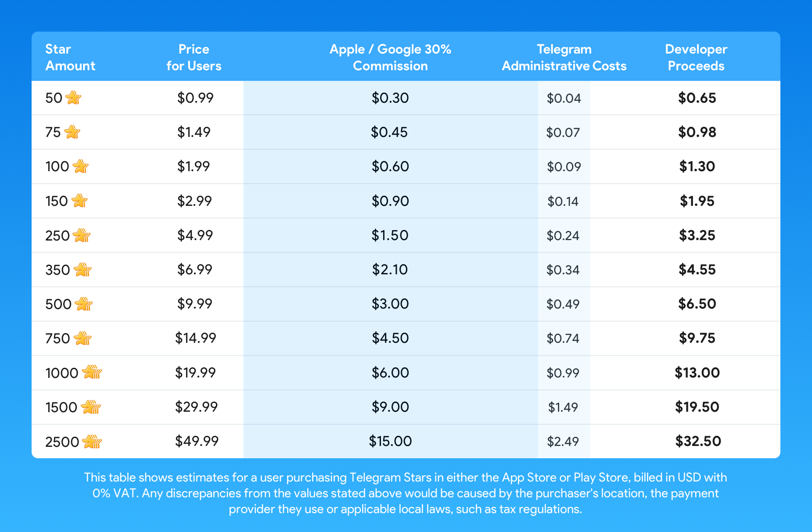Image resolution: width=812 pixels, height=532 pixels.
Task: Click the Telegram Administrative Costs header
Action: [x=564, y=57]
